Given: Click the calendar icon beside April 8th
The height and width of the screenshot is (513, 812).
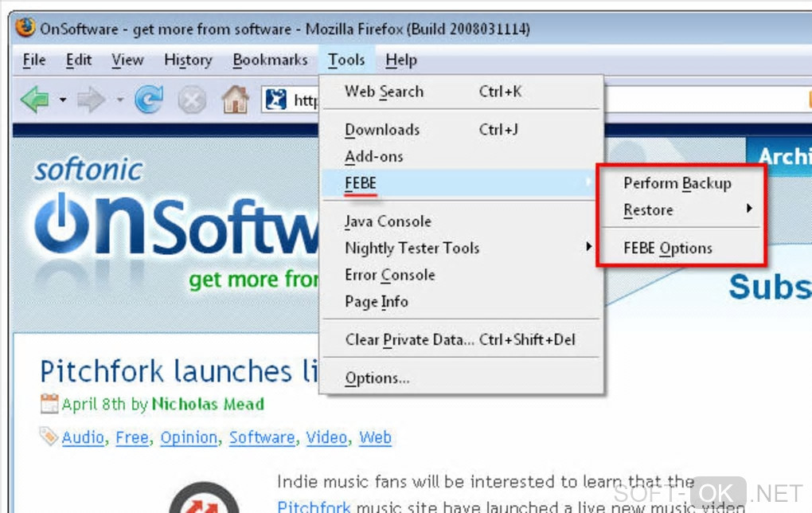Looking at the screenshot, I should pyautogui.click(x=49, y=404).
